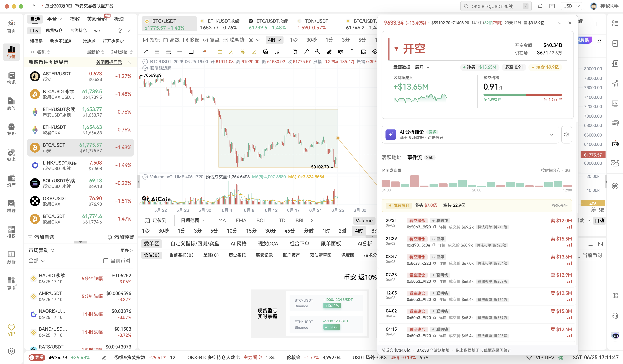Image resolution: width=623 pixels, height=364 pixels.
Task: Click the watchlist settings hexagon icon
Action: 120,30
